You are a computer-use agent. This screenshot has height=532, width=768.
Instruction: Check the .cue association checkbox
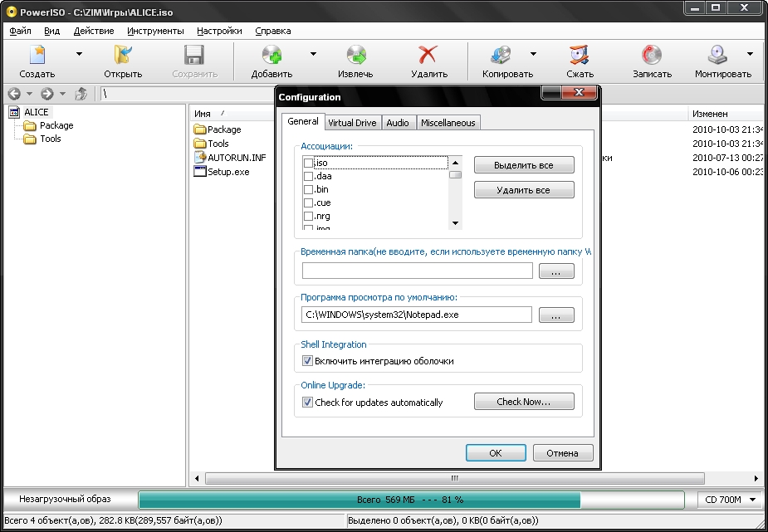(309, 203)
